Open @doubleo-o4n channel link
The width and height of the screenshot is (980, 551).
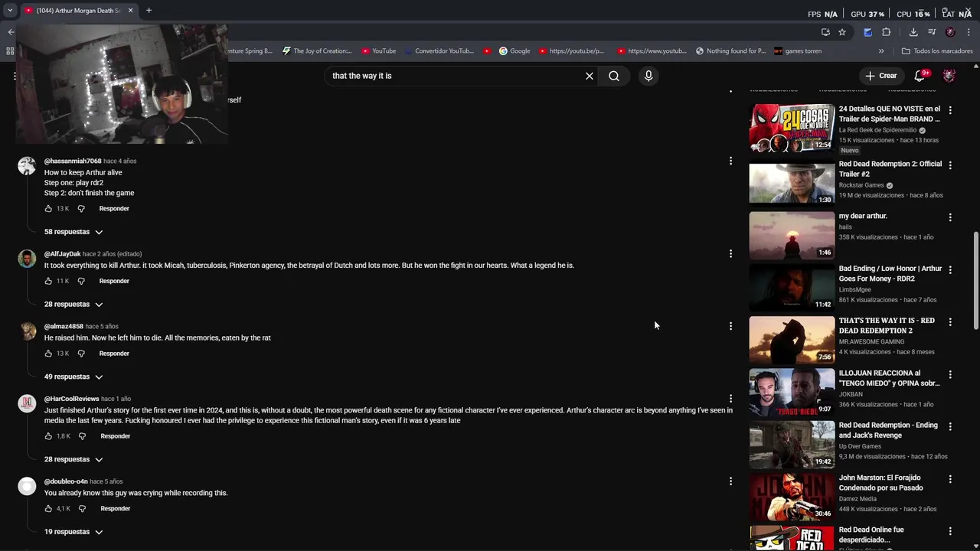[x=66, y=481]
